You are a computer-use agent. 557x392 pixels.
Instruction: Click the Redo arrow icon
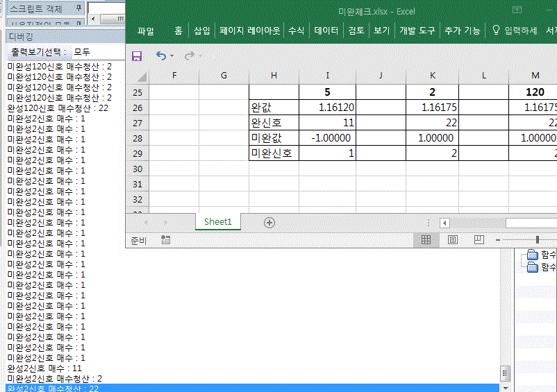tap(189, 56)
